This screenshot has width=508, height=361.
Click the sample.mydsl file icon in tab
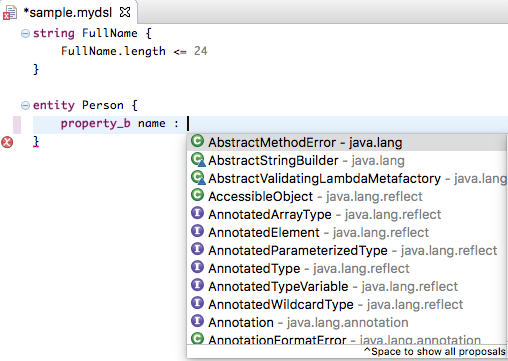(x=10, y=13)
